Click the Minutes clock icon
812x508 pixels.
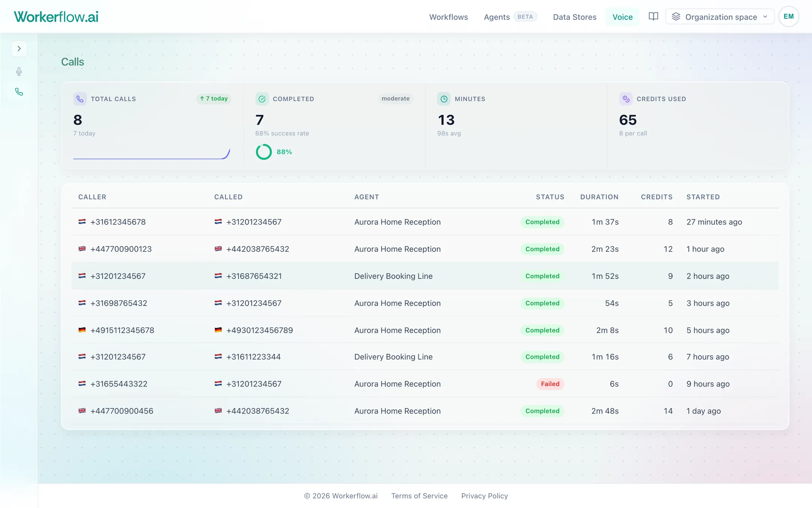(x=444, y=99)
